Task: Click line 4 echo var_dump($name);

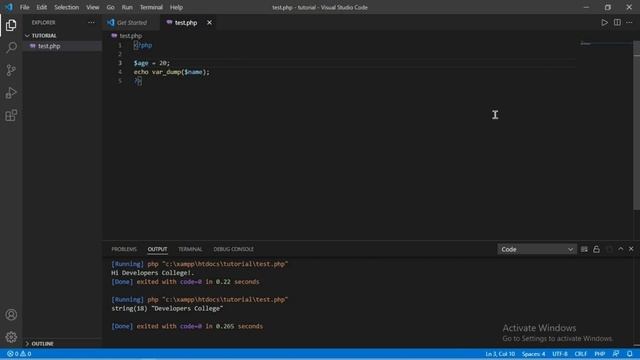Action: click(x=171, y=72)
